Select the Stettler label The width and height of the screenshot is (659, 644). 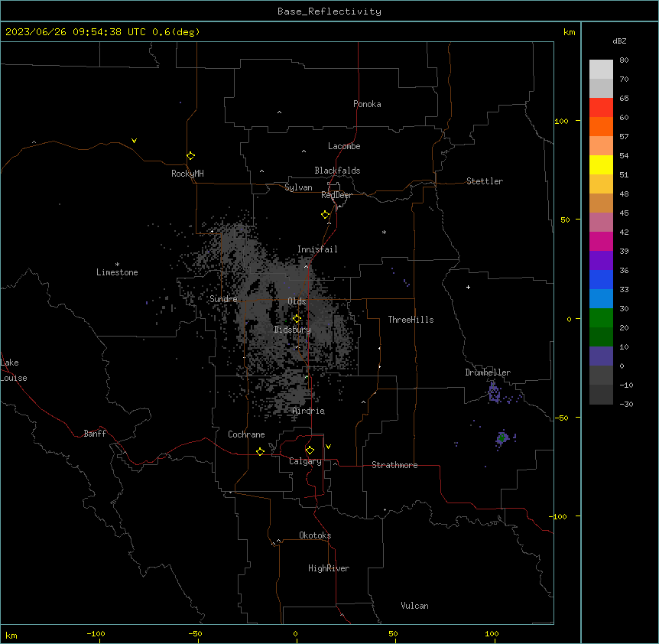click(x=485, y=181)
